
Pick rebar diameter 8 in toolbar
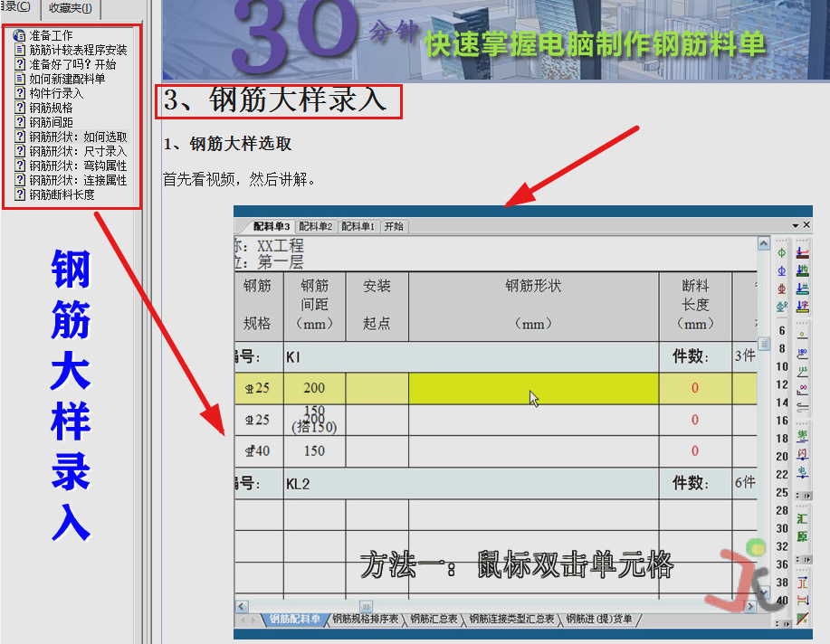tap(782, 349)
